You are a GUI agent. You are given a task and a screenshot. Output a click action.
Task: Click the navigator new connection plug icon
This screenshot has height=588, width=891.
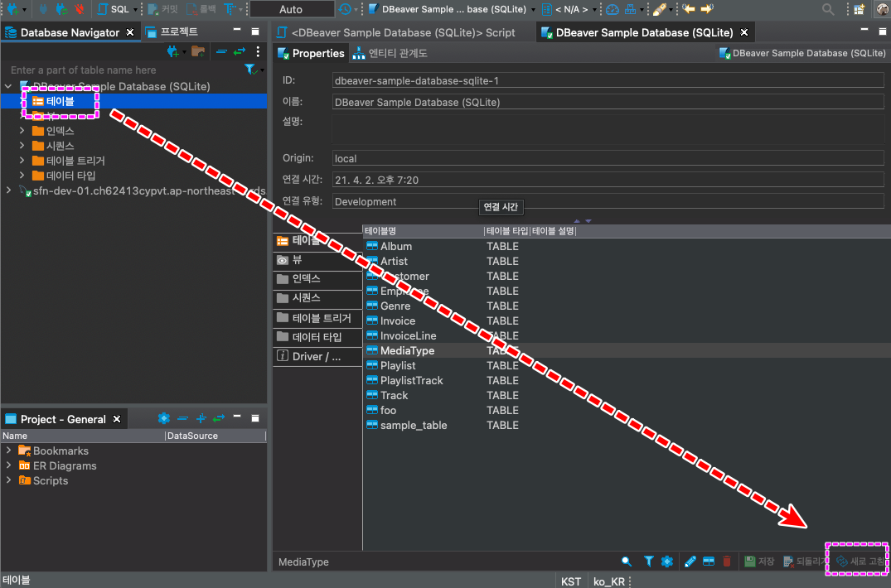tap(173, 52)
